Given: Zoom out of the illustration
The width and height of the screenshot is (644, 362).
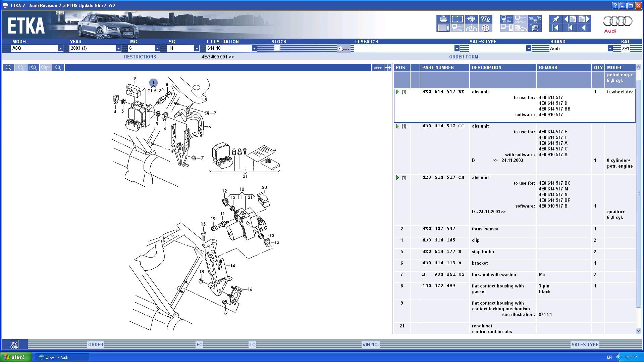Looking at the screenshot, I should point(21,67).
